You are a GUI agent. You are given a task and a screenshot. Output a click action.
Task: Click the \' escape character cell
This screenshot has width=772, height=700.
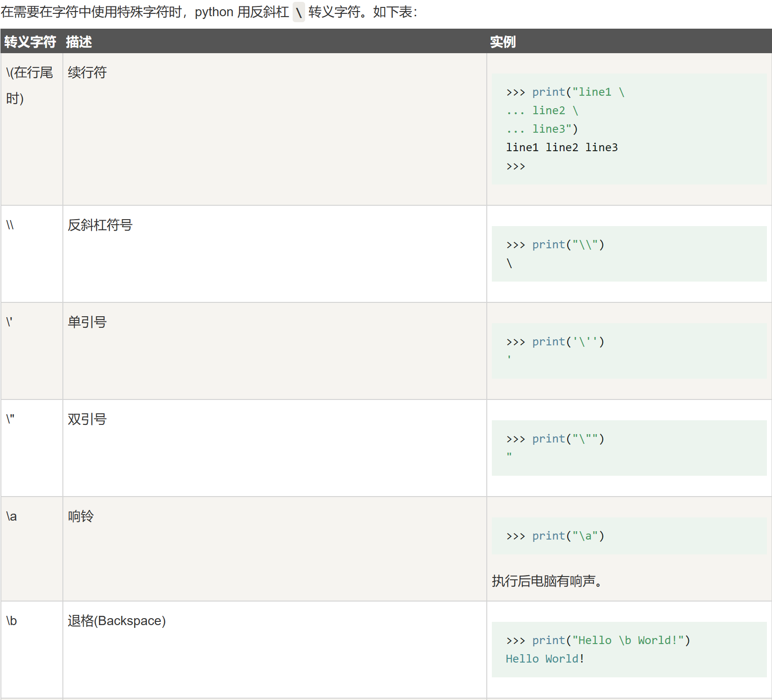point(31,351)
